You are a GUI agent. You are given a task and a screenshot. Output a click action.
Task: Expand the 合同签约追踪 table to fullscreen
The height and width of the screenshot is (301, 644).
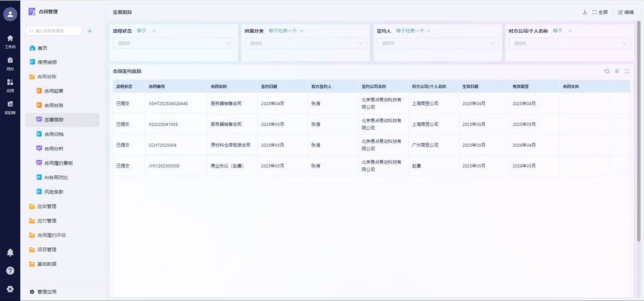(x=627, y=71)
